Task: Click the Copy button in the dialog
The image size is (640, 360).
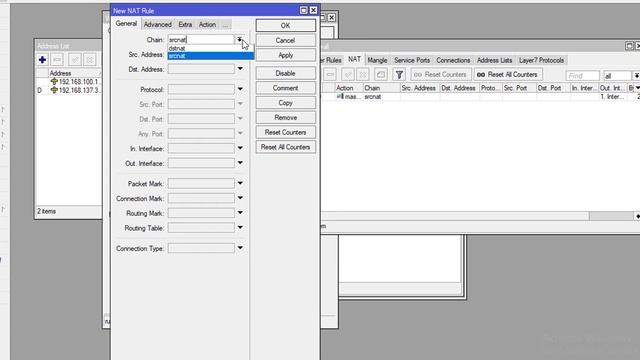Action: (285, 102)
